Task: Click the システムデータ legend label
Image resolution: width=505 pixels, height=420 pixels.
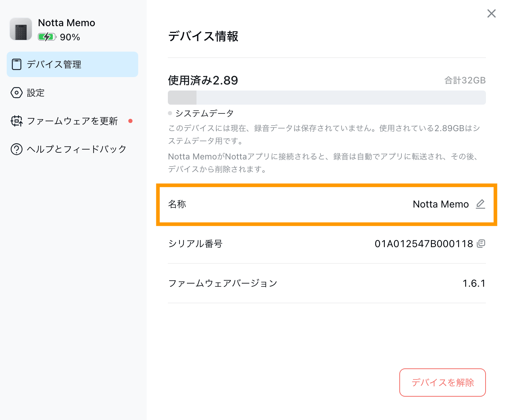Action: click(205, 113)
